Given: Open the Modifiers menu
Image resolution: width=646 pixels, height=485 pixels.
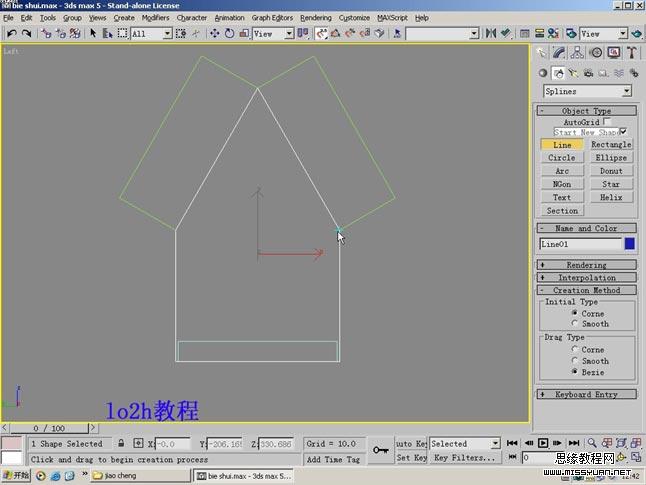Looking at the screenshot, I should coord(155,18).
